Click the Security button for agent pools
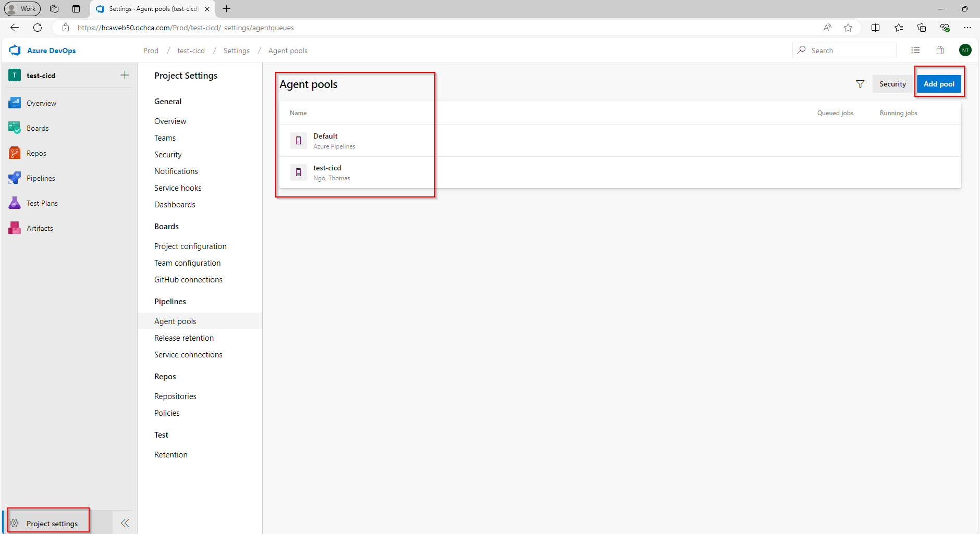The image size is (980, 534). [892, 84]
